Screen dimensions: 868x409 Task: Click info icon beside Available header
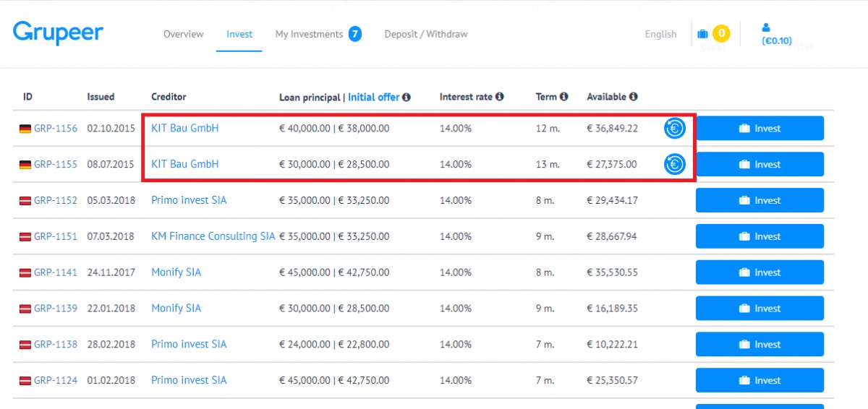[x=634, y=97]
